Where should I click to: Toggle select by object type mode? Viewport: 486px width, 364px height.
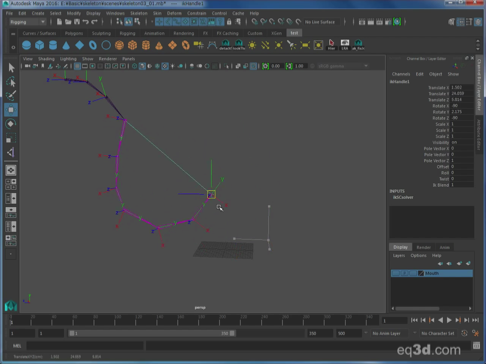click(x=128, y=22)
